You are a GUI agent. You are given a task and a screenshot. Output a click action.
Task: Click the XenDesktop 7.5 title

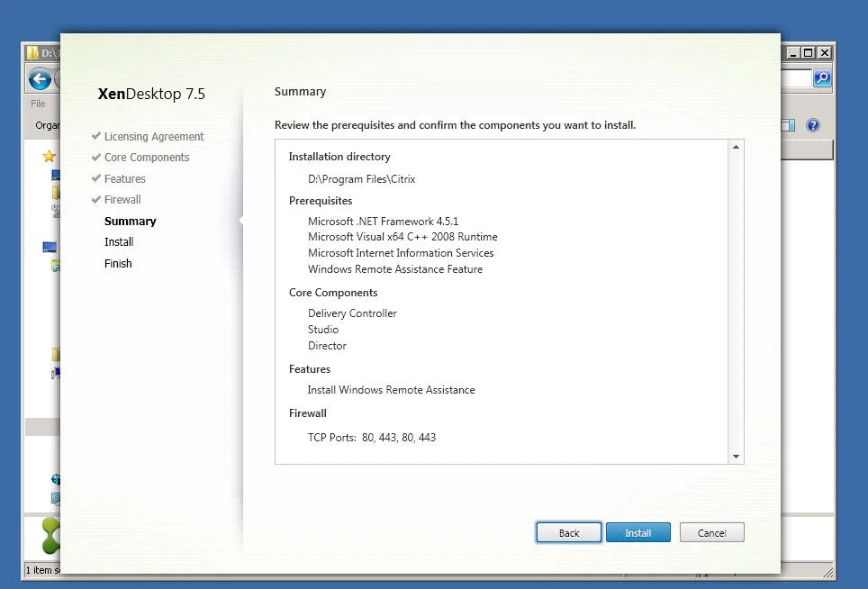click(x=151, y=94)
